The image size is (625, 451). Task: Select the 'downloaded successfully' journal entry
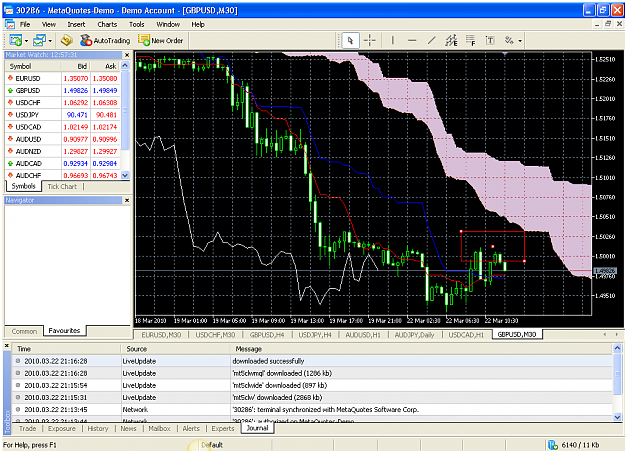tap(312, 361)
